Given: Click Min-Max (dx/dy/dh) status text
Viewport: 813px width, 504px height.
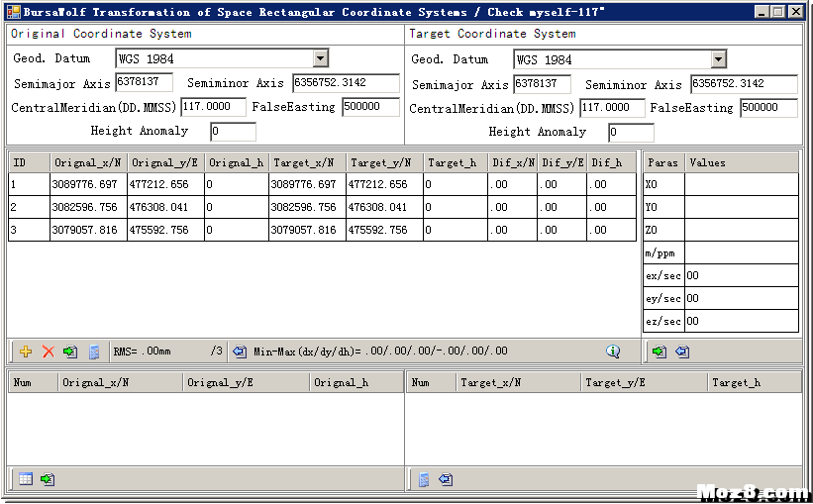Looking at the screenshot, I should pyautogui.click(x=380, y=352).
